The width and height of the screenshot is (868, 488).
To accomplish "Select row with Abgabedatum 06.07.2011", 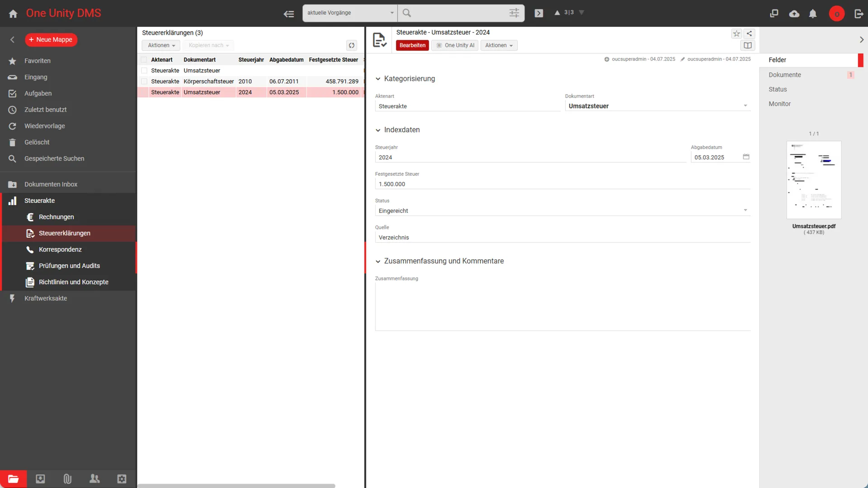I will [252, 81].
